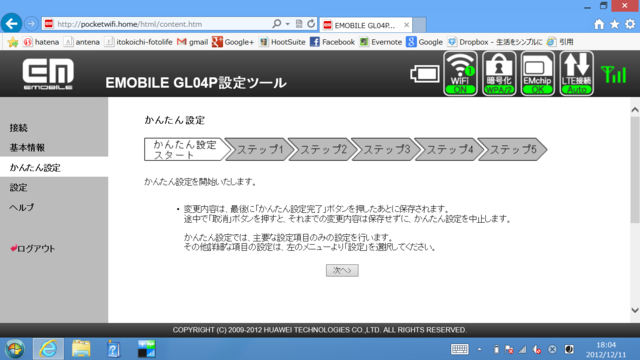Click ステップ3 in wizard bar
This screenshot has width=640, height=360.
point(387,149)
